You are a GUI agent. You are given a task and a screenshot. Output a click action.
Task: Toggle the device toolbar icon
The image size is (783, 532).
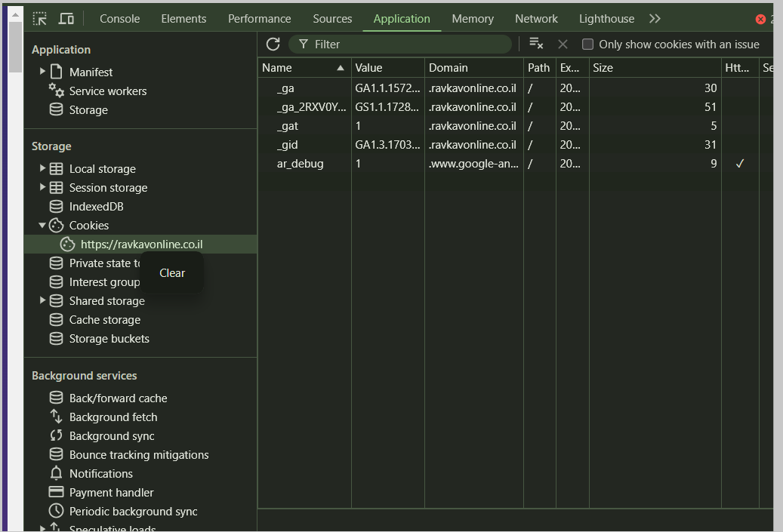66,19
